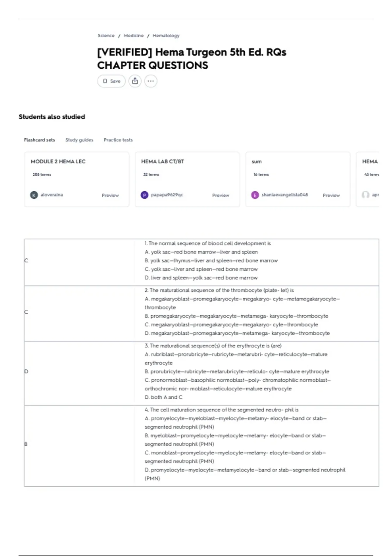Open the Medicine breadcrumb link
392x556 pixels.
134,36
